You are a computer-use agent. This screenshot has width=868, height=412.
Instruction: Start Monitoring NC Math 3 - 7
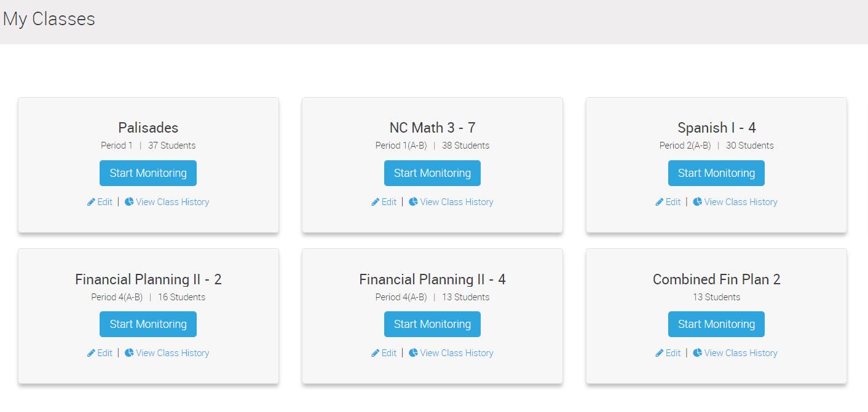click(432, 173)
